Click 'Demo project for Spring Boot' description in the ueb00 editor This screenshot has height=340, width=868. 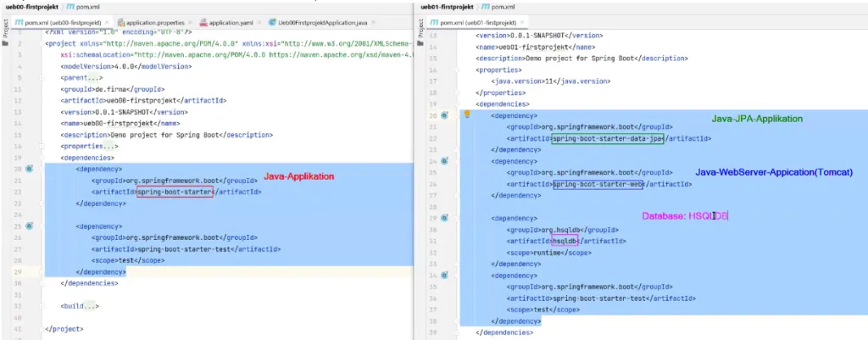(x=164, y=135)
